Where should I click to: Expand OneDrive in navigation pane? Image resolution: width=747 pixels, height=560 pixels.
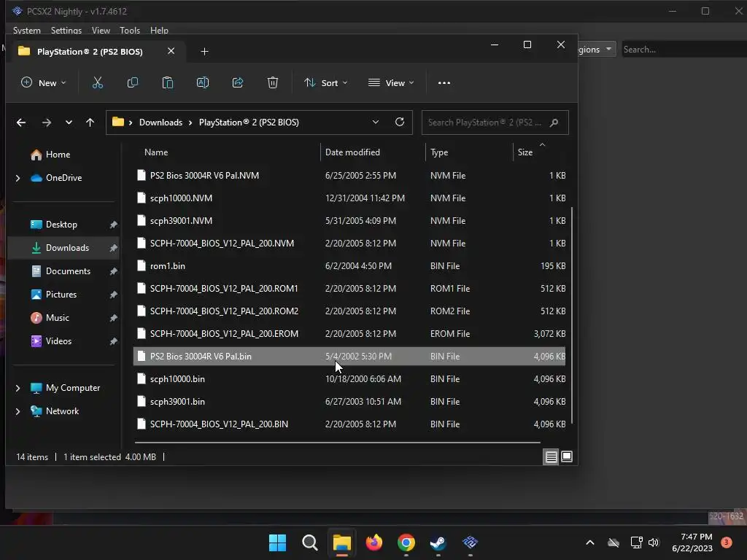(18, 178)
